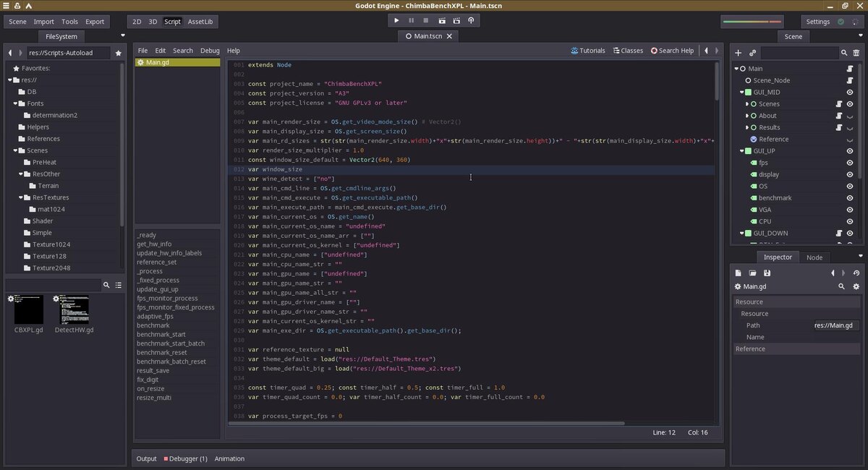868x470 pixels.
Task: Open the Debug menu in script editor
Action: [x=210, y=51]
